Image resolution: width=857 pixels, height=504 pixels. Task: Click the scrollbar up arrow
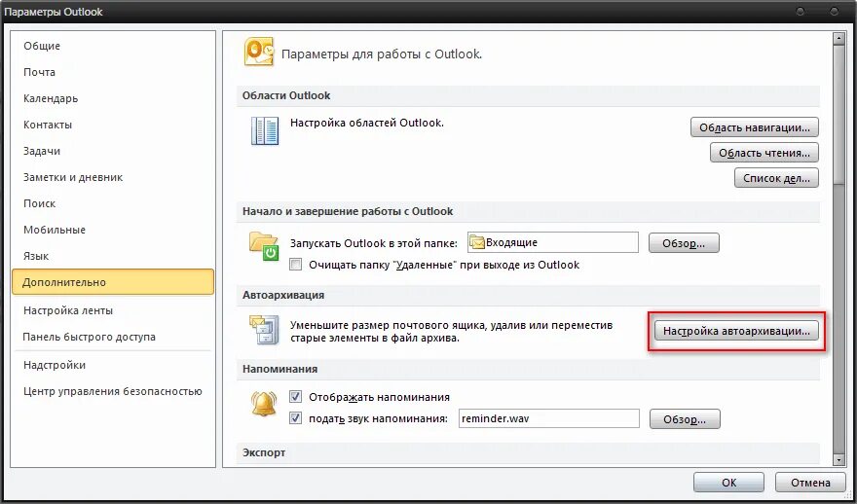[x=838, y=39]
